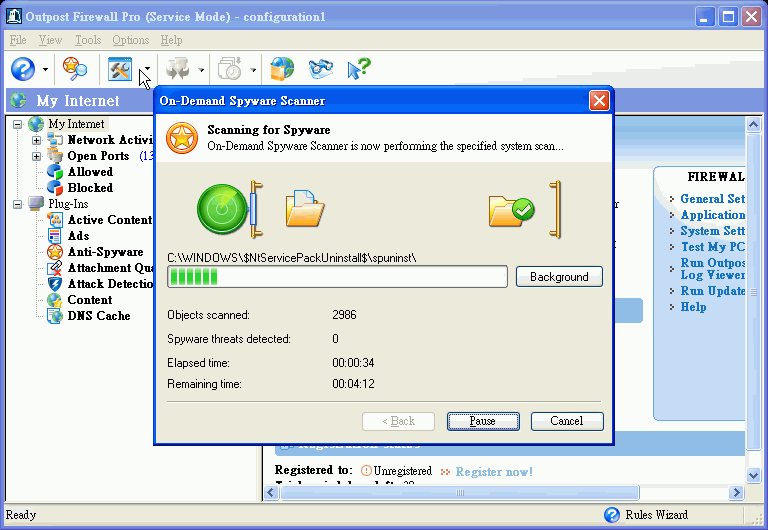Collapse the Plug-Ins tree node

(x=18, y=204)
